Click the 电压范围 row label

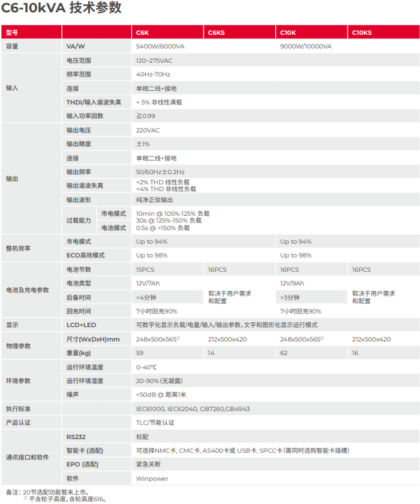79,60
